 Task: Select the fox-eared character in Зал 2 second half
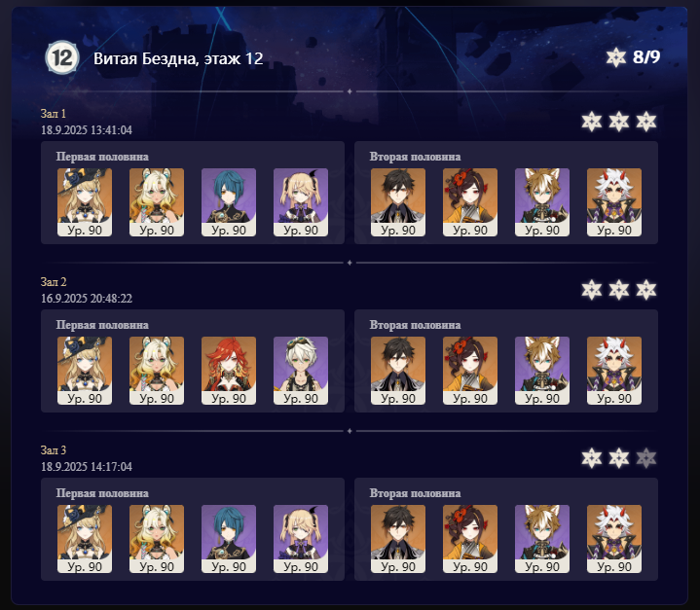tap(542, 371)
